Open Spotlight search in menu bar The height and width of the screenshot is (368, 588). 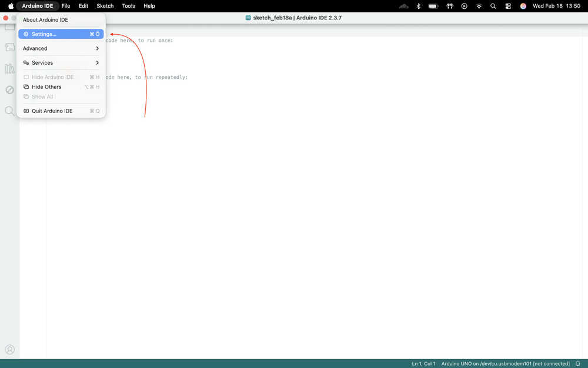493,6
